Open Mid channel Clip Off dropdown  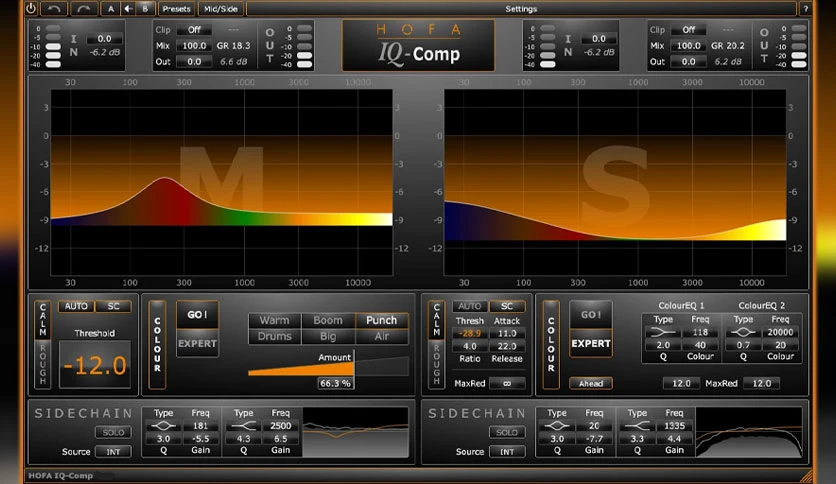coord(194,30)
